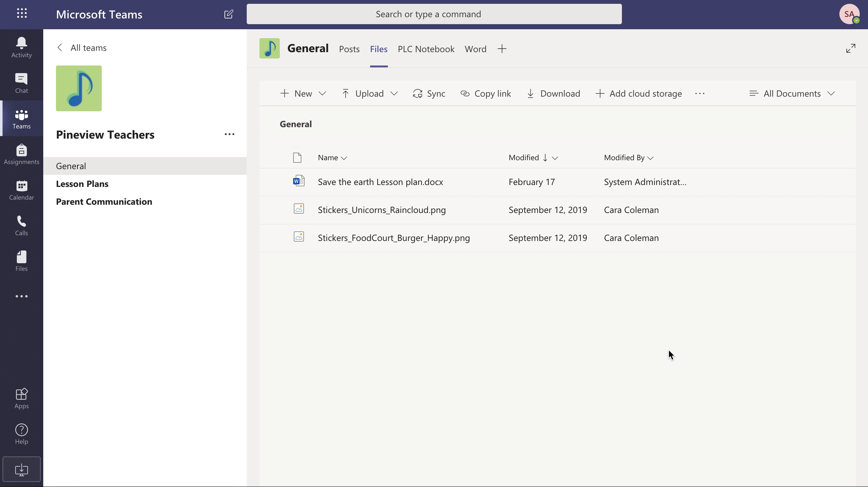
Task: Open Assignments from the sidebar
Action: [21, 154]
